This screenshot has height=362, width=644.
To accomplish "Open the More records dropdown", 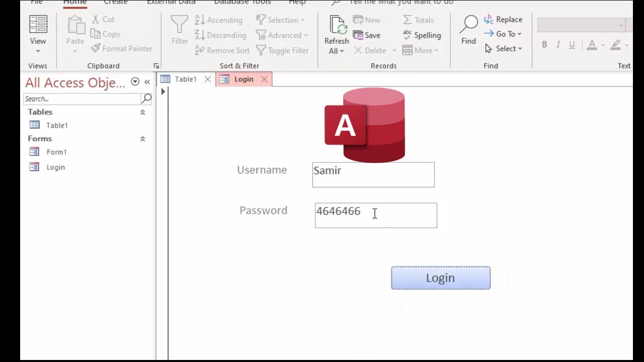I will (421, 50).
